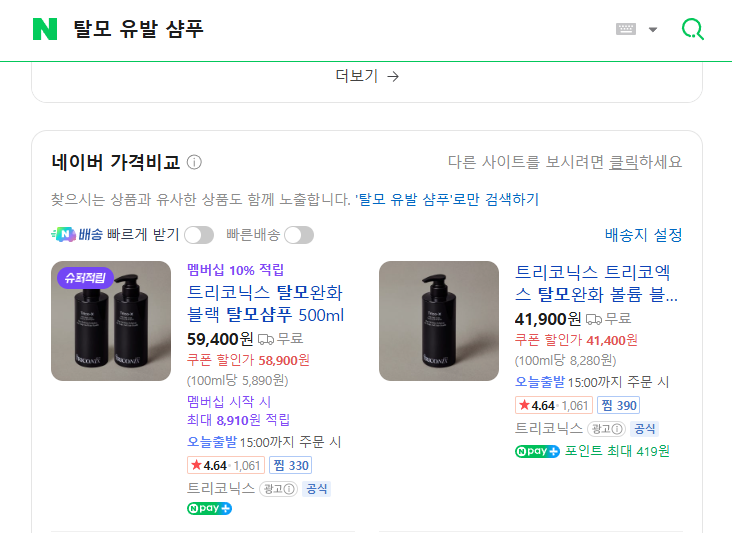Click free shipping truck icon by 41,900원
Image resolution: width=732 pixels, height=533 pixels.
(x=594, y=319)
